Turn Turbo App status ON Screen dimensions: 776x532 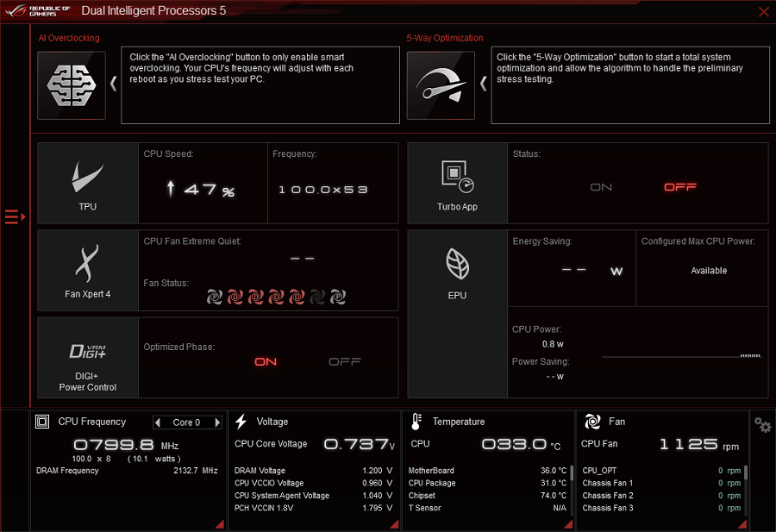(601, 187)
